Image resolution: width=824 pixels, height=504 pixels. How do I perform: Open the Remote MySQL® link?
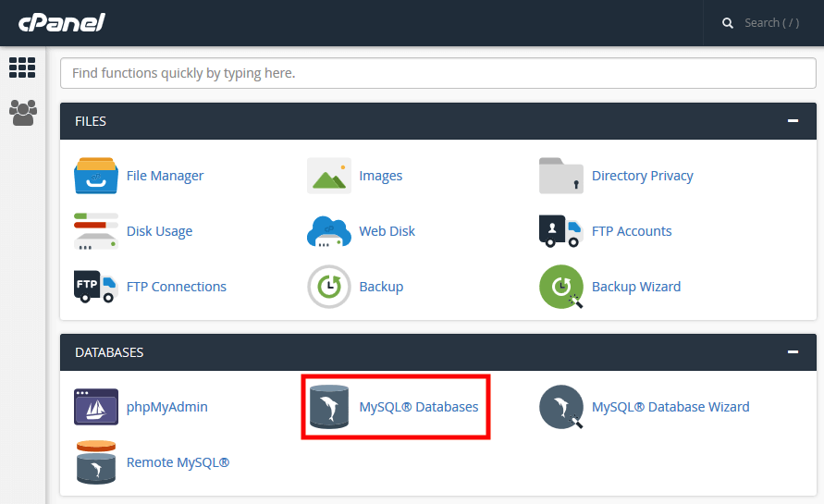tap(178, 462)
